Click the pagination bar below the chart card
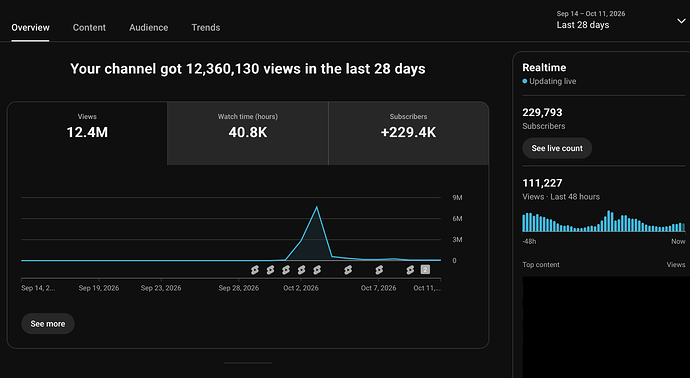Screen dimensions: 690x378 click(x=248, y=363)
